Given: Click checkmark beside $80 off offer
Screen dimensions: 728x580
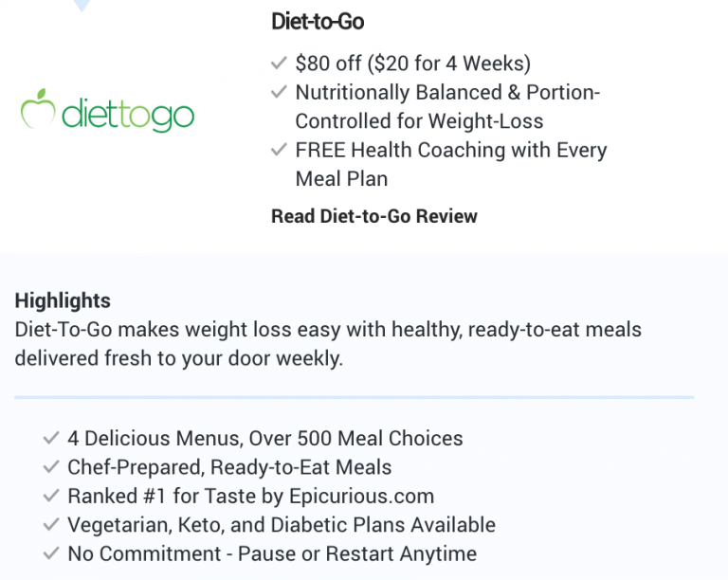Looking at the screenshot, I should coord(279,63).
